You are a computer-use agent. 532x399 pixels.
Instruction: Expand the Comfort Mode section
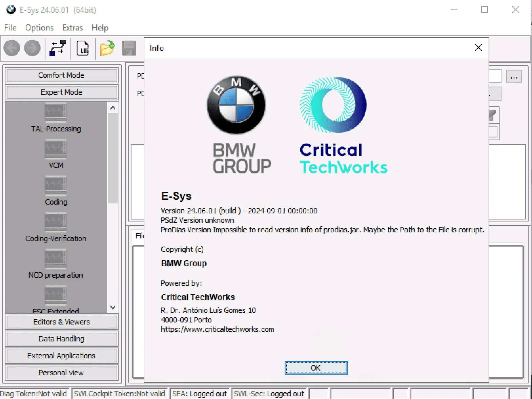(x=61, y=75)
